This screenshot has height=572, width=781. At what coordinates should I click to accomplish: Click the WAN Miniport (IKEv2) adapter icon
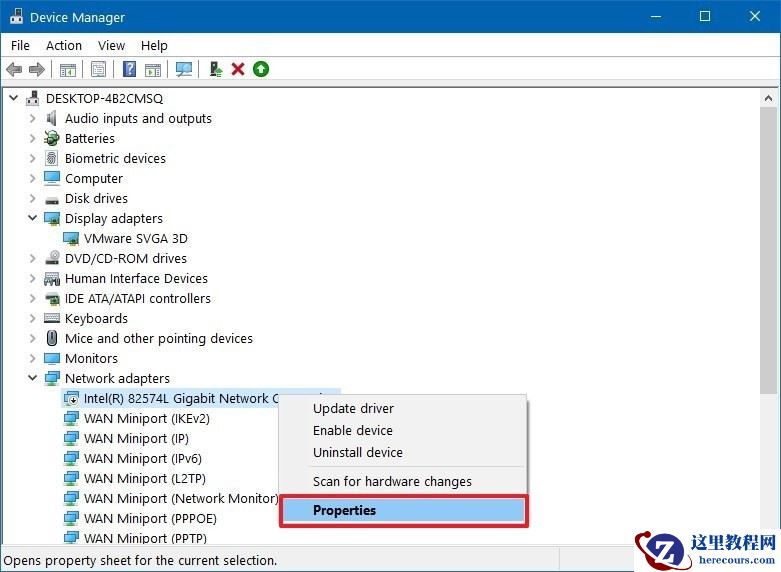pos(71,418)
